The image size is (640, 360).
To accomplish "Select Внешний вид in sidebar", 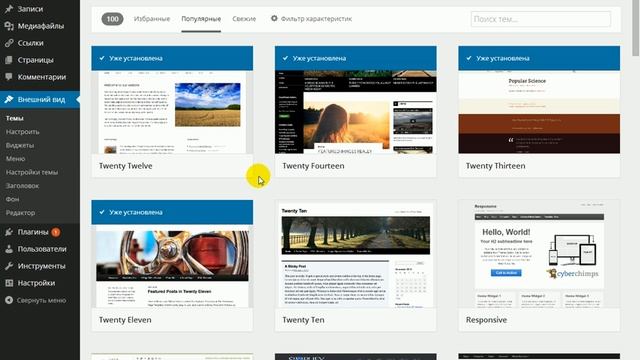I will tap(40, 99).
